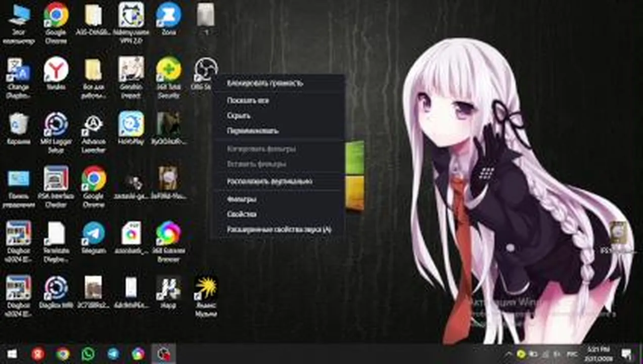Open the Все для работы folder
The width and height of the screenshot is (643, 364).
tap(94, 78)
